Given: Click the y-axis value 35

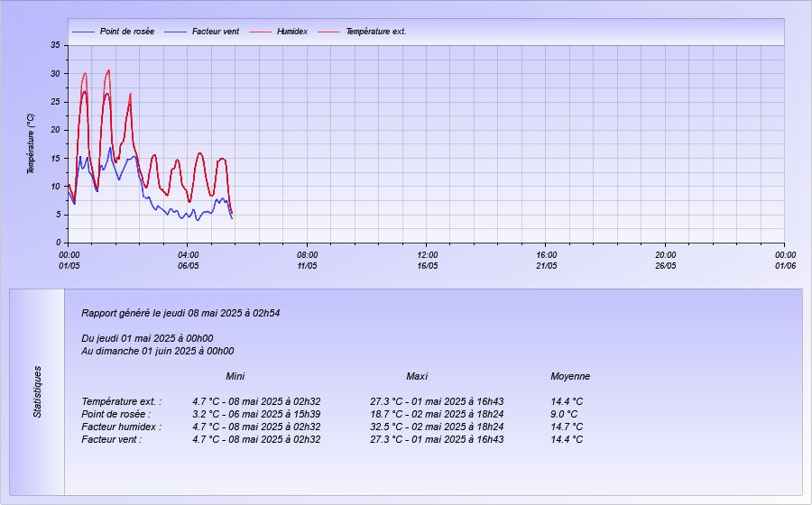Looking at the screenshot, I should pyautogui.click(x=55, y=45).
